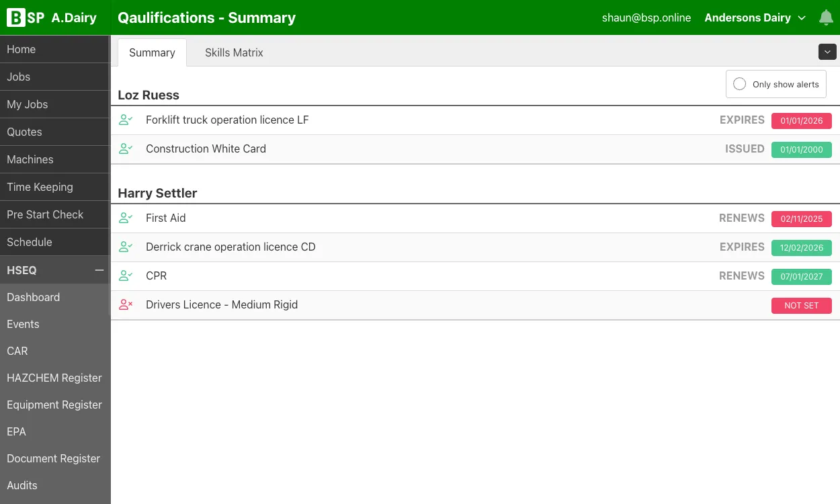Open the HAZCHEM Register
The image size is (840, 504).
pyautogui.click(x=55, y=378)
